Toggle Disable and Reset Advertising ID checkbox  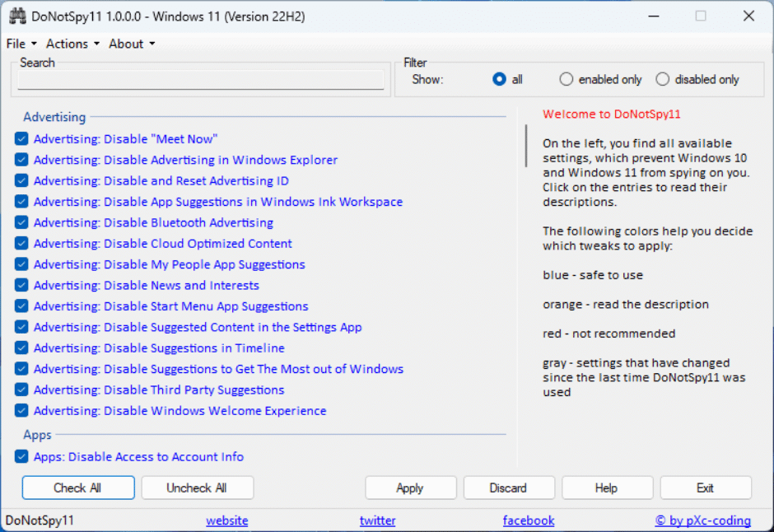pyautogui.click(x=21, y=180)
